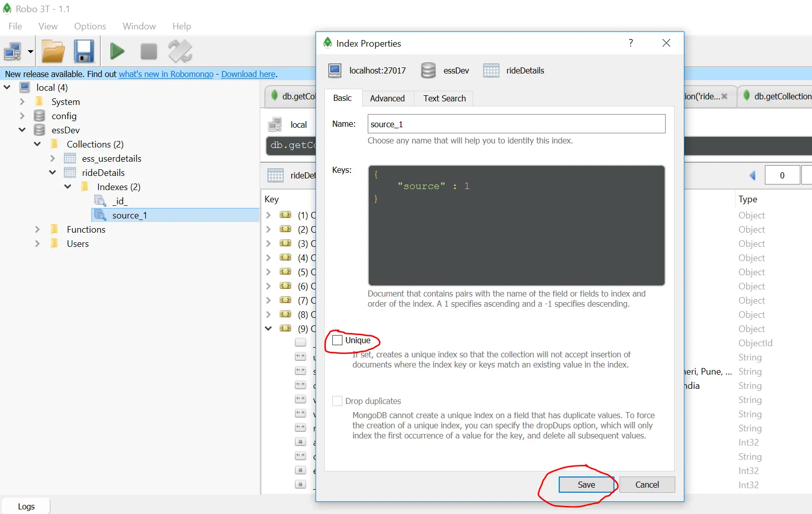This screenshot has height=514, width=812.
Task: Collapse the Collections (2) folder
Action: (37, 144)
